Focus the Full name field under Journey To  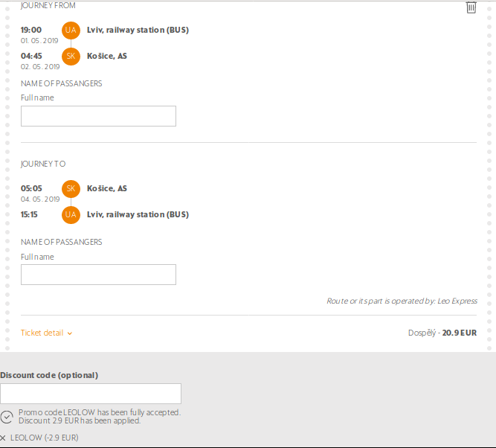point(98,275)
